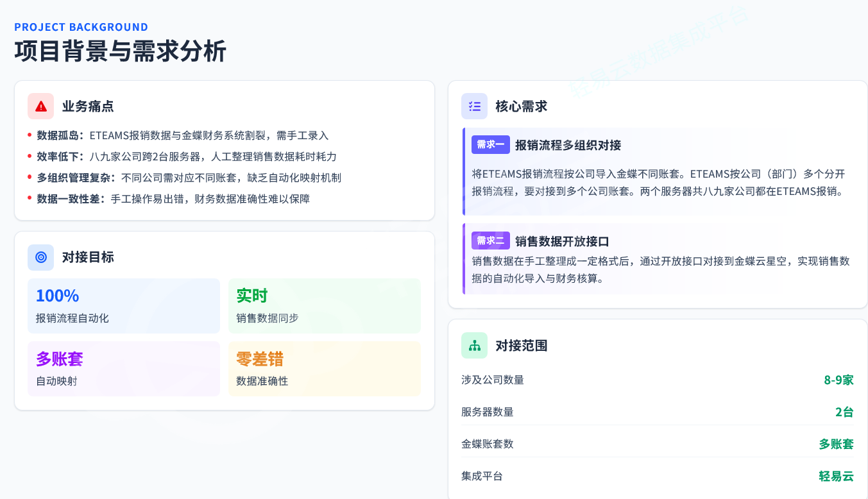Click the PROJECT BACKGROUND header label

coord(81,27)
